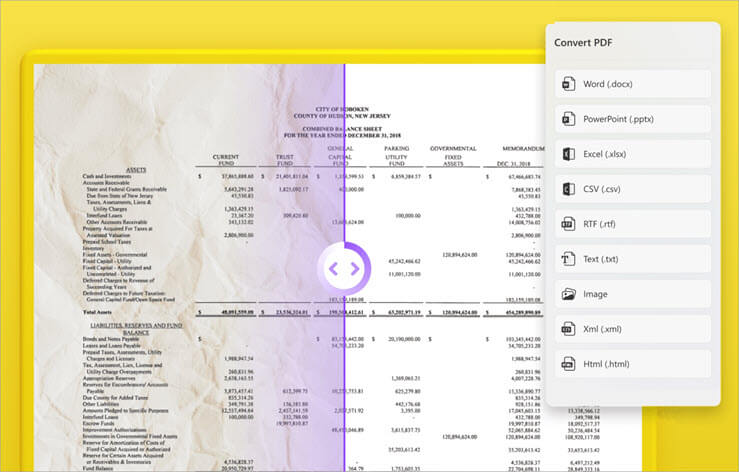Choose Xml (.xml) format
The width and height of the screenshot is (739, 472).
[x=633, y=329]
